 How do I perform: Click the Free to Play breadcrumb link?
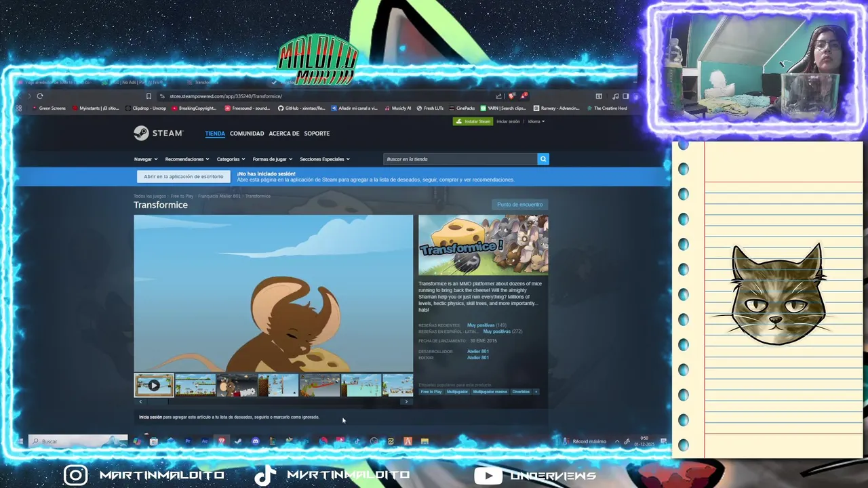point(182,196)
